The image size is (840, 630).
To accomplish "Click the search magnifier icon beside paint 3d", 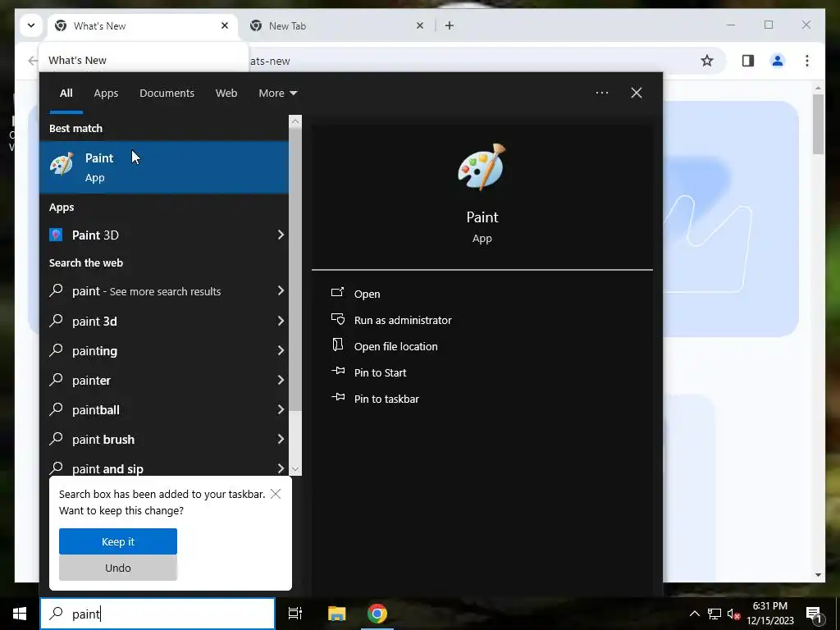I will pyautogui.click(x=56, y=321).
